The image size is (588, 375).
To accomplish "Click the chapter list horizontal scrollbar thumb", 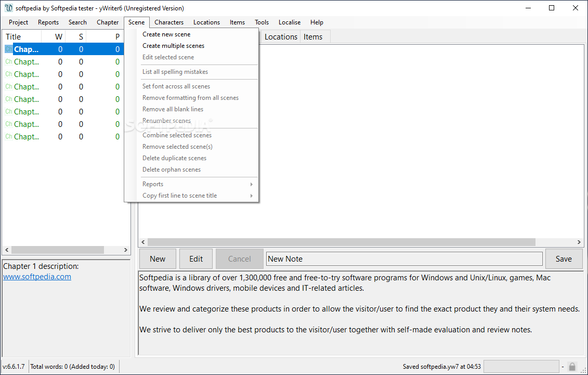I will pos(57,250).
